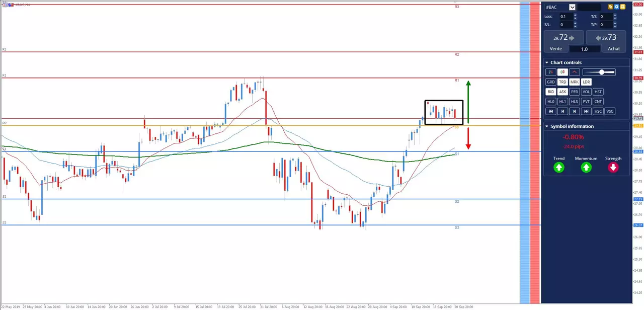The height and width of the screenshot is (310, 644).
Task: Switch to line chart style icon
Action: pos(574,72)
